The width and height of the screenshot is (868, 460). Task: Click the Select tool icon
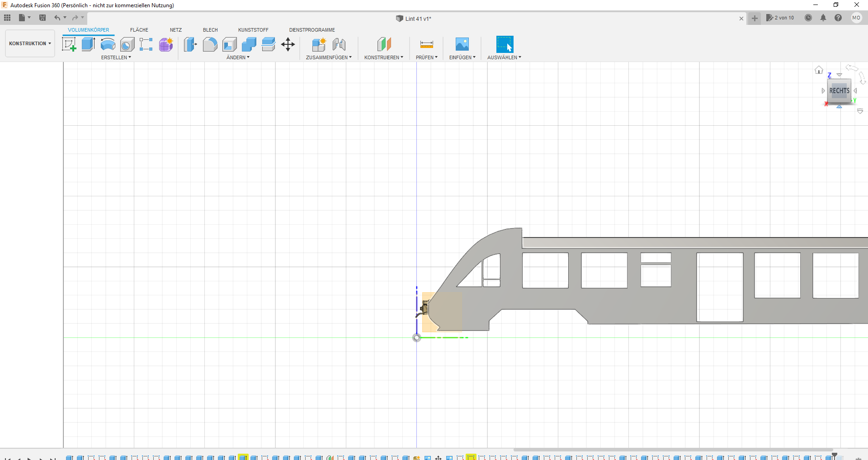505,44
